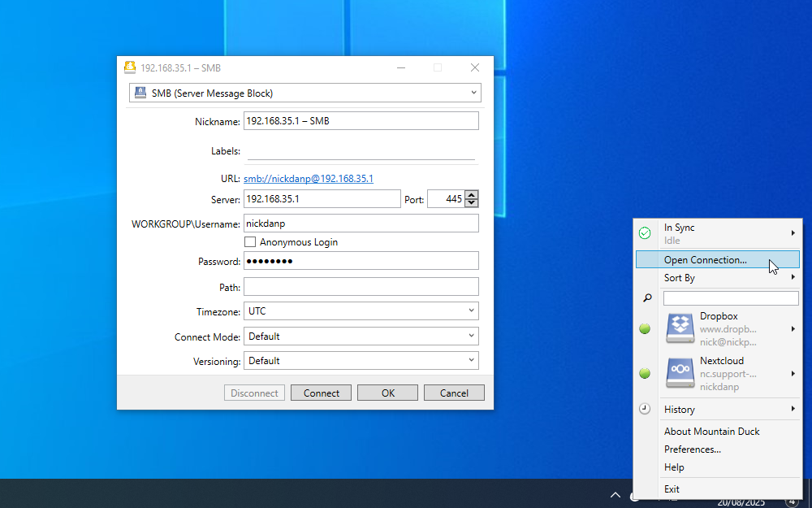The height and width of the screenshot is (508, 812).
Task: Toggle the Anonymous Login checkbox
Action: click(x=250, y=242)
